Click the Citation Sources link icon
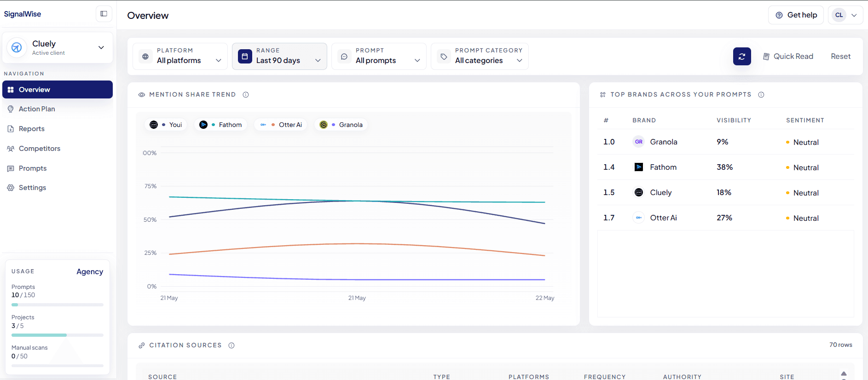Viewport: 868px width, 380px height. coord(142,345)
